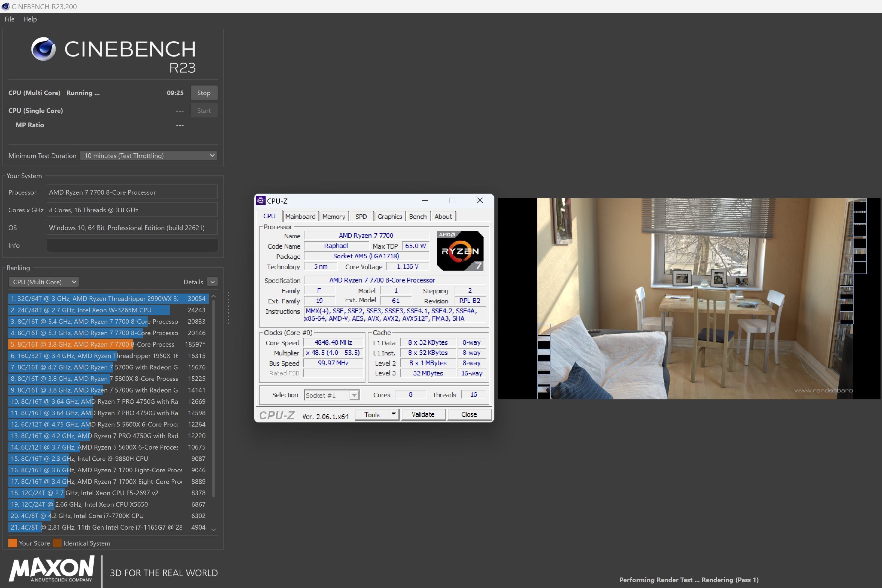
Task: Click the Info text input field
Action: (132, 245)
